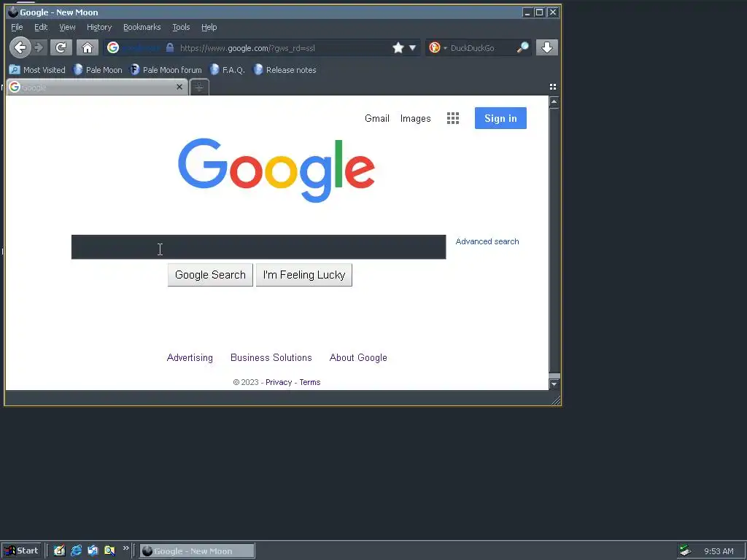Open the Pale Moon forum bookmark

click(x=166, y=70)
